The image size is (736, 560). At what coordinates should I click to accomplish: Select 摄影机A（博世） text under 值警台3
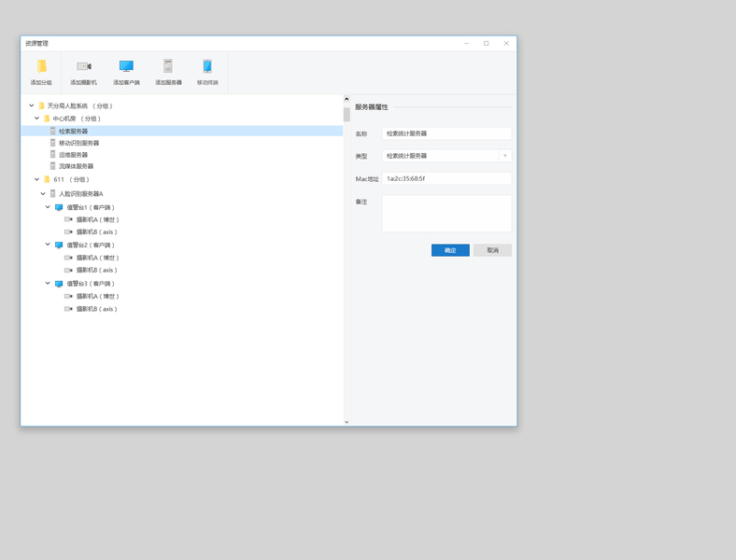[x=98, y=297]
